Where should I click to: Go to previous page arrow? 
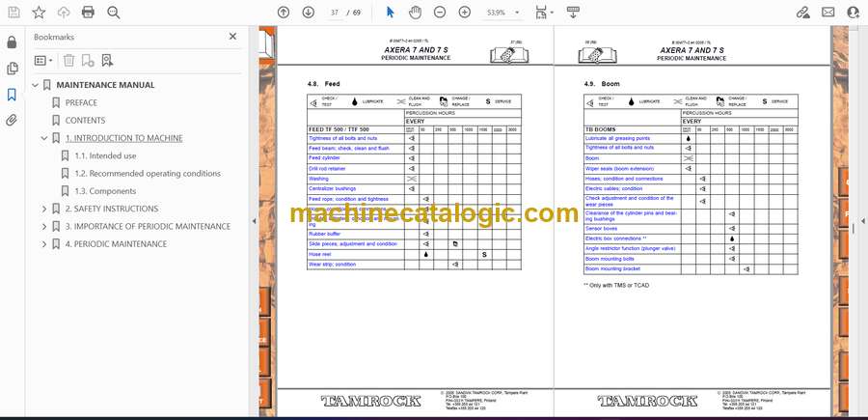(x=284, y=13)
